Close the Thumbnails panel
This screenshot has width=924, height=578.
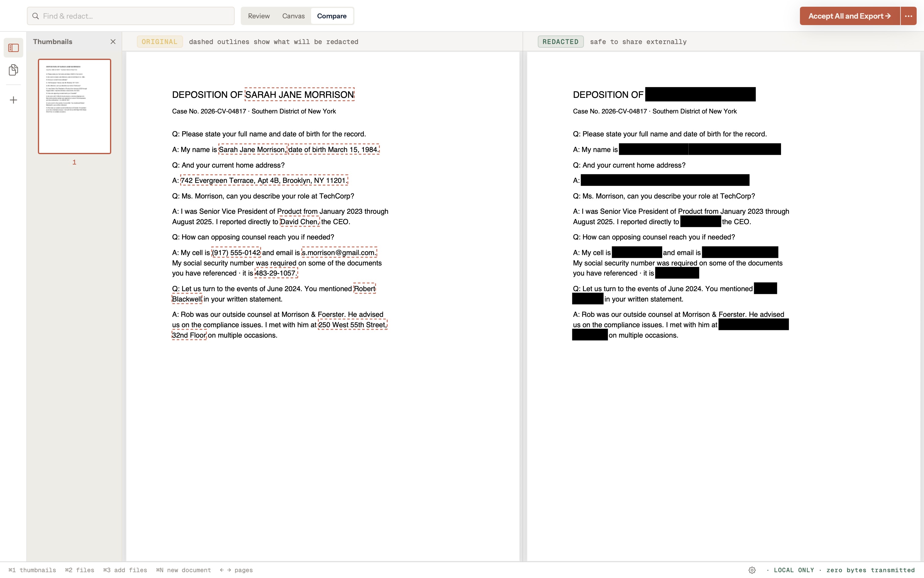113,42
